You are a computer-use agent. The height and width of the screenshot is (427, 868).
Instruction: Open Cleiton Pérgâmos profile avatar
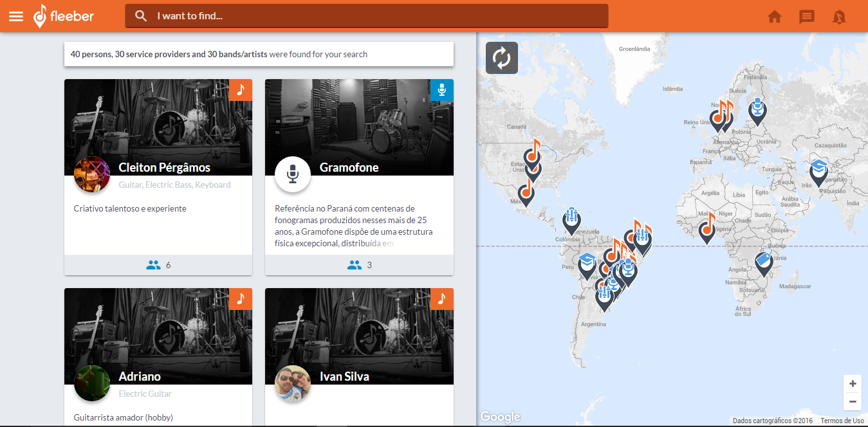[91, 174]
